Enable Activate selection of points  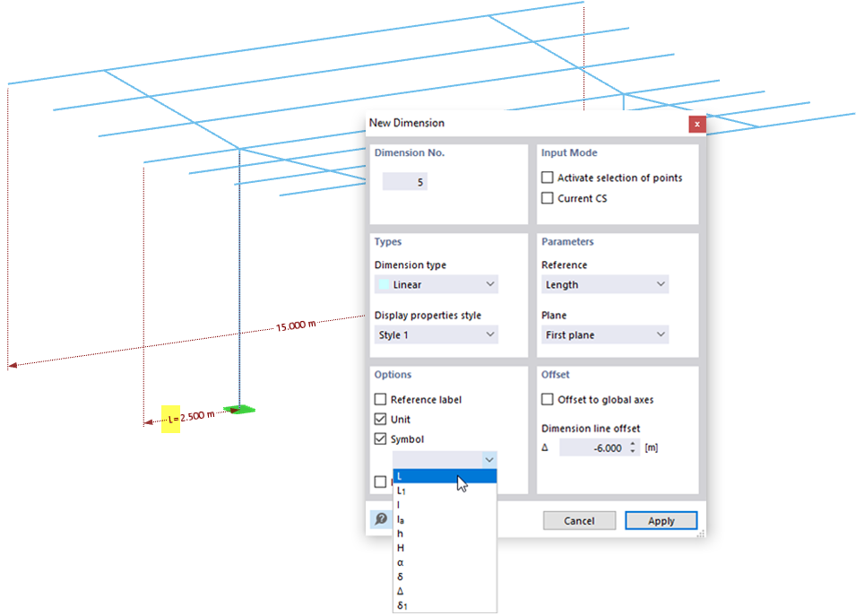[548, 178]
